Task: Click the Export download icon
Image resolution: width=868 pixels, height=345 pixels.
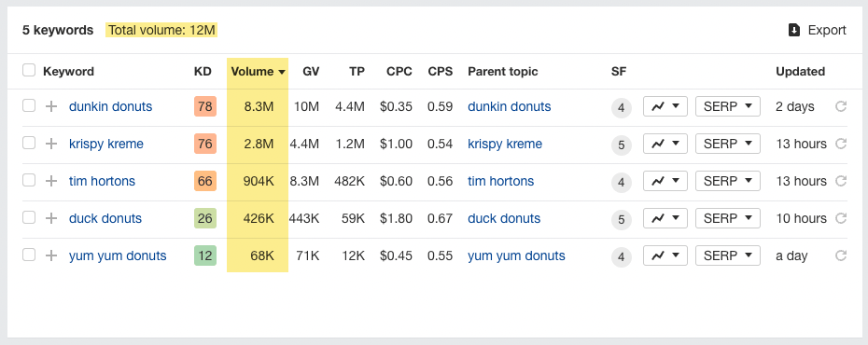Action: click(x=794, y=30)
